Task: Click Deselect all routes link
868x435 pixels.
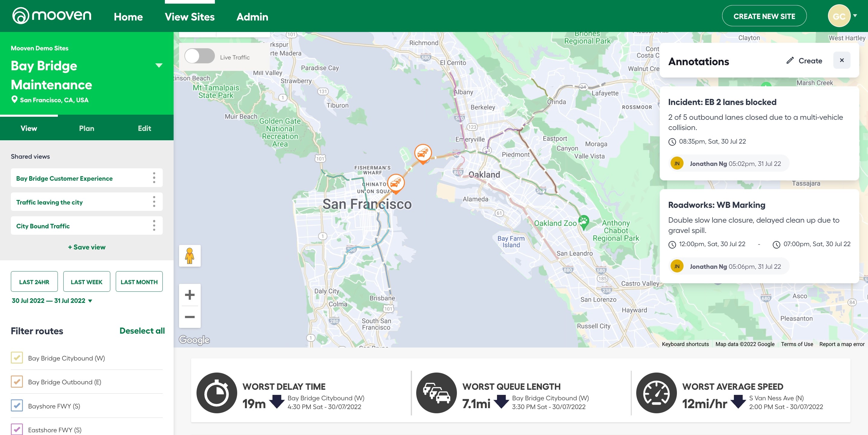Action: click(142, 331)
